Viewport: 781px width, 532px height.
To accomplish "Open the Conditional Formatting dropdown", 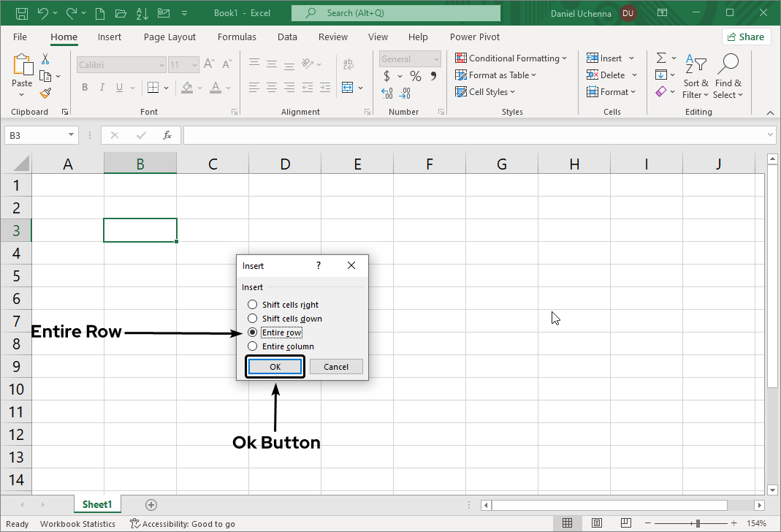I will (x=511, y=58).
